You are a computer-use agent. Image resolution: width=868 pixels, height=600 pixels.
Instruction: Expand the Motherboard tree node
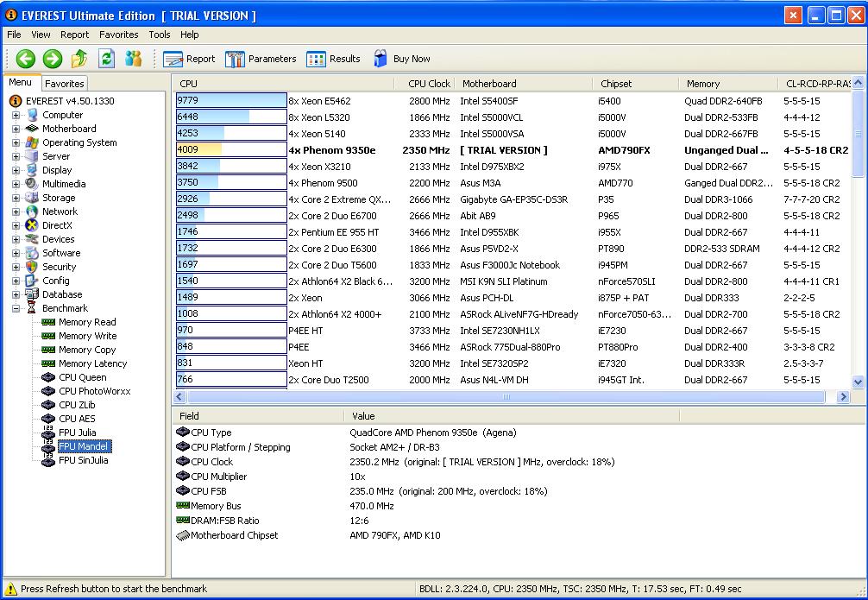(16, 129)
